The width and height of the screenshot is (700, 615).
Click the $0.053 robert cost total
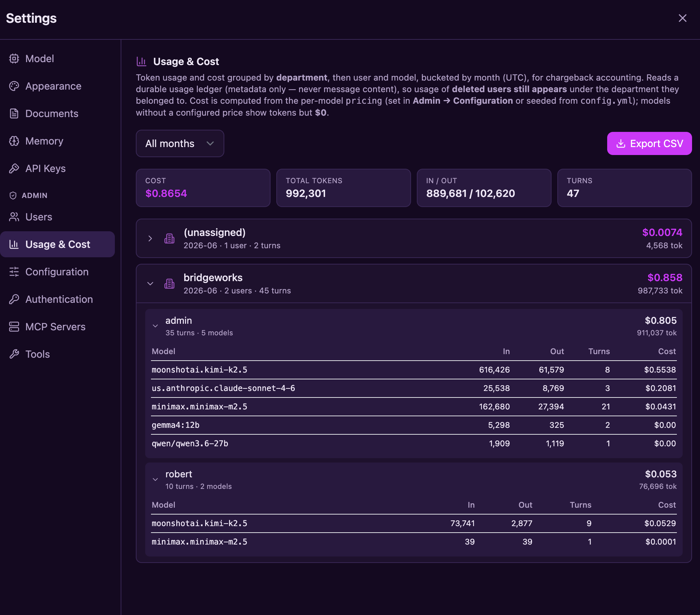(661, 474)
